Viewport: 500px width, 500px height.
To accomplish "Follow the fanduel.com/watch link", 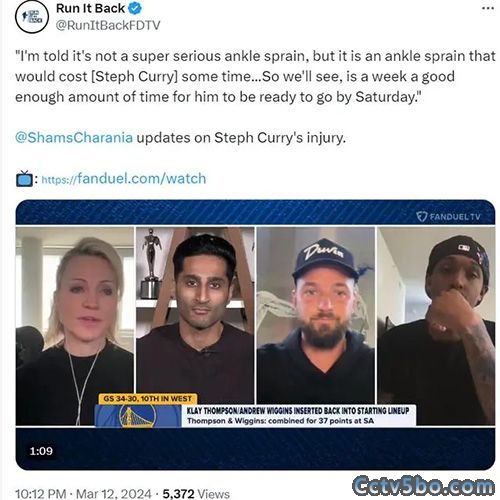I will click(124, 179).
